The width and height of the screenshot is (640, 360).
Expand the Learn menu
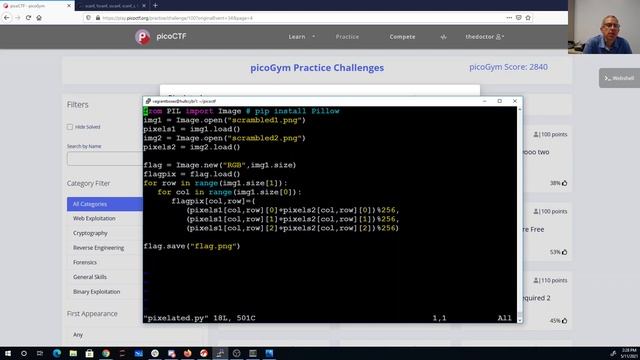302,37
